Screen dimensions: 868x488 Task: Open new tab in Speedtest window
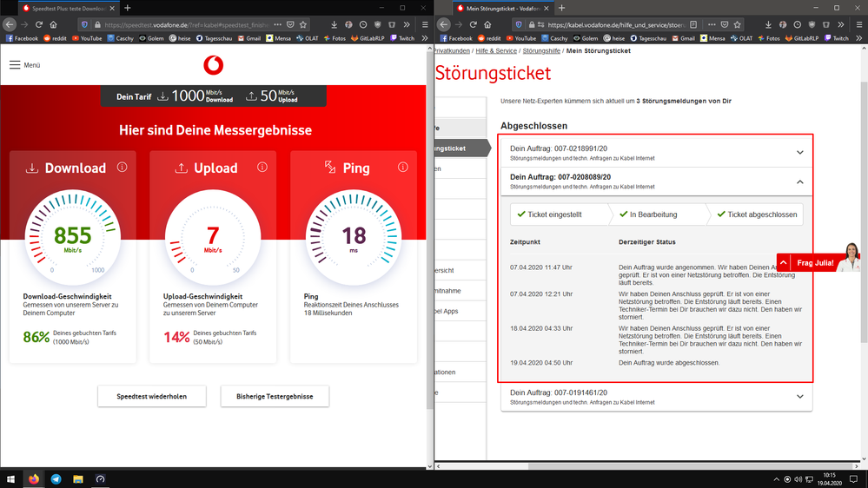128,8
